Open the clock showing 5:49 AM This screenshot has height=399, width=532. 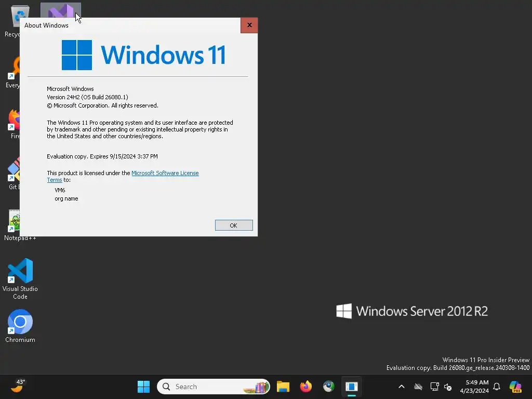[x=474, y=387]
